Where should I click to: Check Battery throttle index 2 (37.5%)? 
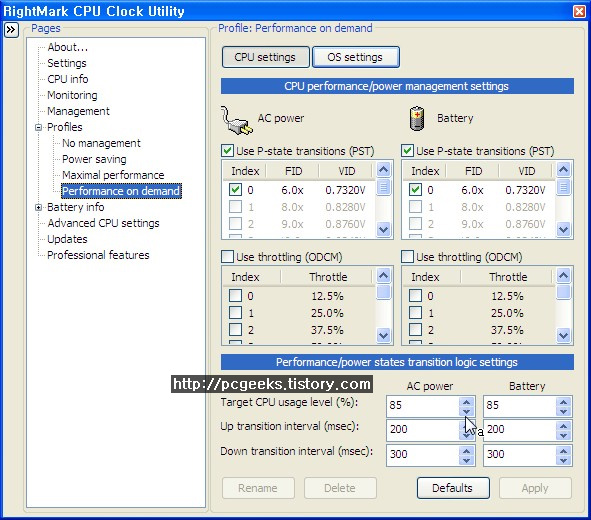coord(415,329)
